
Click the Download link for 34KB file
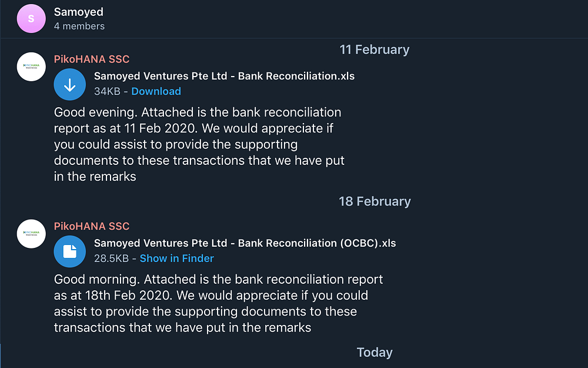156,91
